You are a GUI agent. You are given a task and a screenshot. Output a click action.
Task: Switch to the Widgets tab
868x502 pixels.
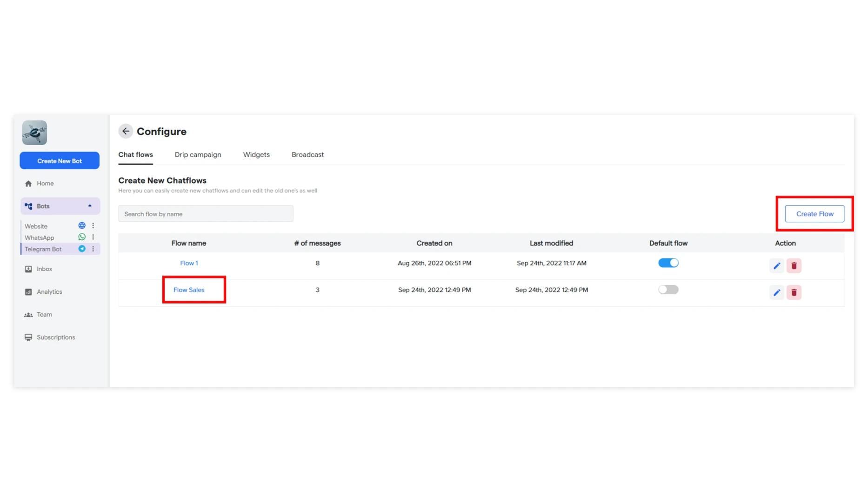click(256, 155)
